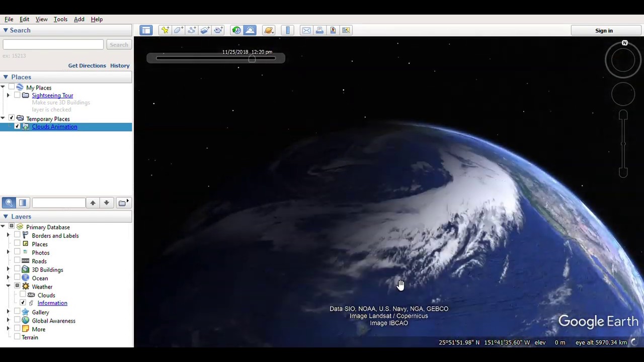Viewport: 644px width, 362px height.
Task: Click the Search button
Action: click(x=119, y=45)
